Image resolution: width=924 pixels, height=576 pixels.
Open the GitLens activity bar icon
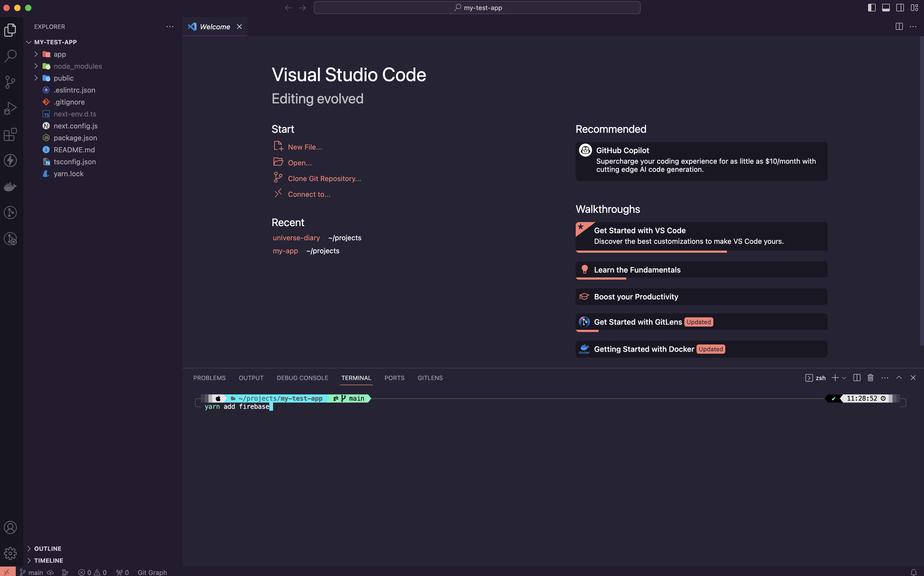point(10,213)
